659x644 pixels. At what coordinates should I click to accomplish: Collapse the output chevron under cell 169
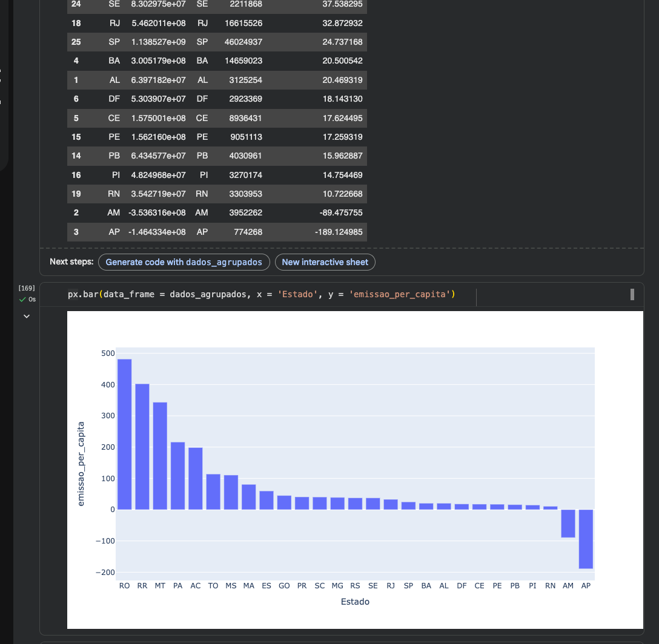[27, 317]
